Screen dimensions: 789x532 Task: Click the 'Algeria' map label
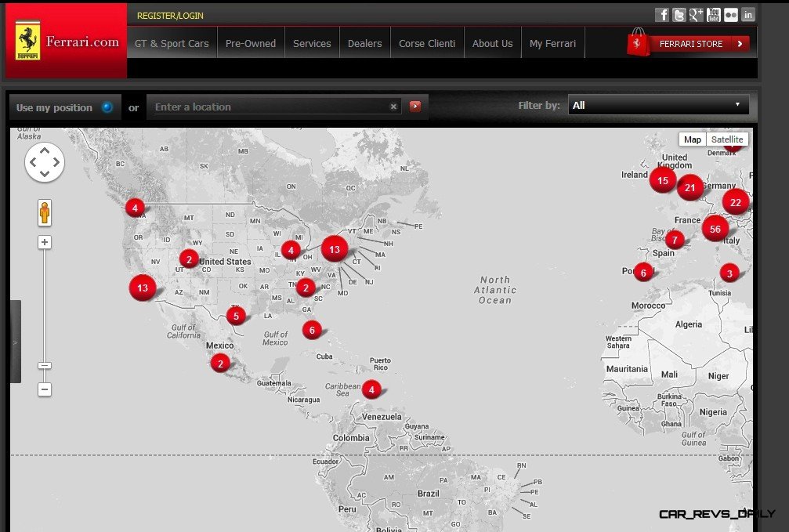click(x=689, y=324)
